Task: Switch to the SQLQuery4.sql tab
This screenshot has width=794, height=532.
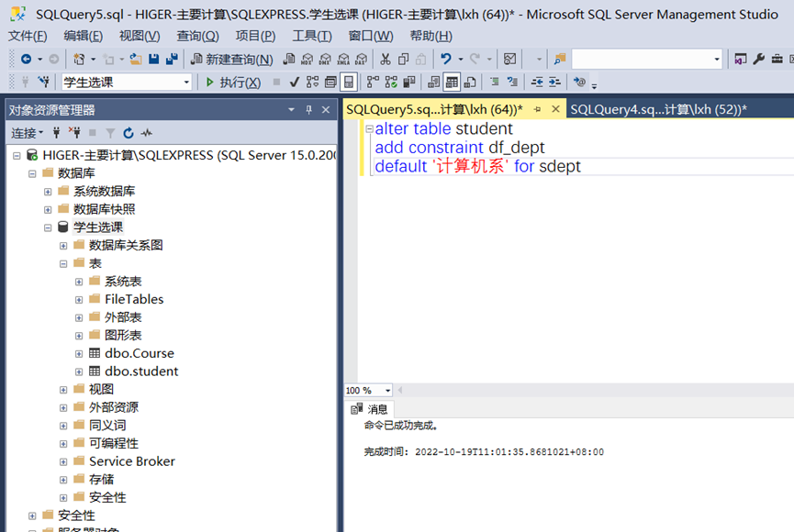Action: tap(658, 109)
